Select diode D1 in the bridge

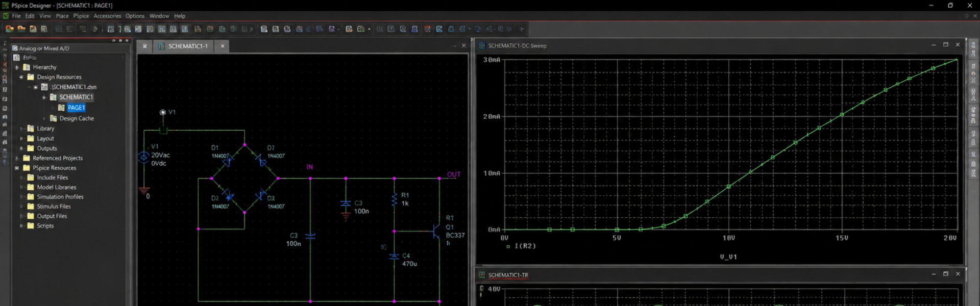click(228, 162)
